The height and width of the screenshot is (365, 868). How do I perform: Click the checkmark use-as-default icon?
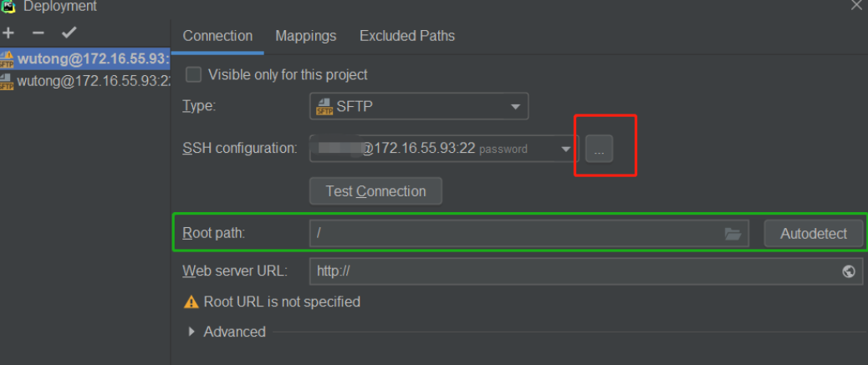tap(69, 33)
